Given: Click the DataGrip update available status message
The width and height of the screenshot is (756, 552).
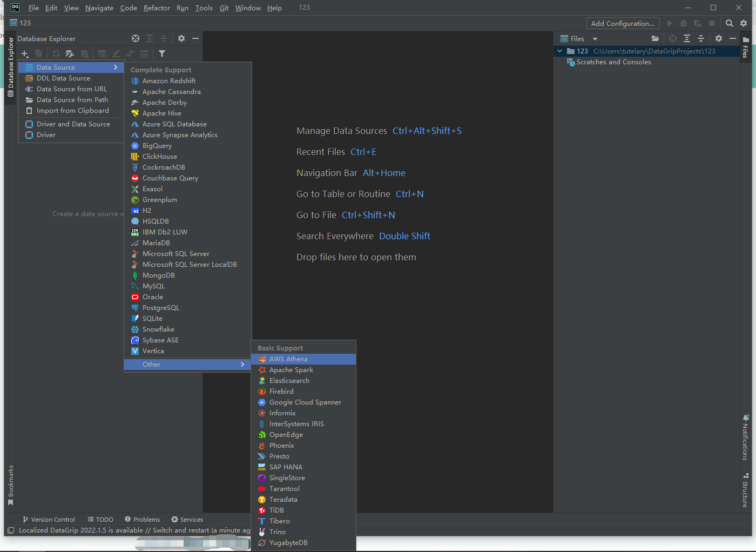Looking at the screenshot, I should point(134,530).
